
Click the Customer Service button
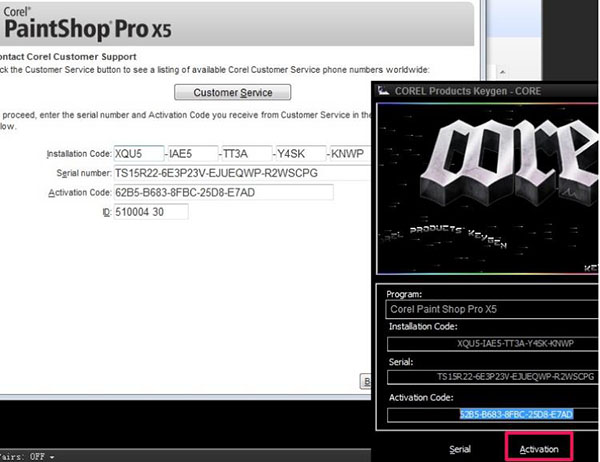tap(233, 92)
